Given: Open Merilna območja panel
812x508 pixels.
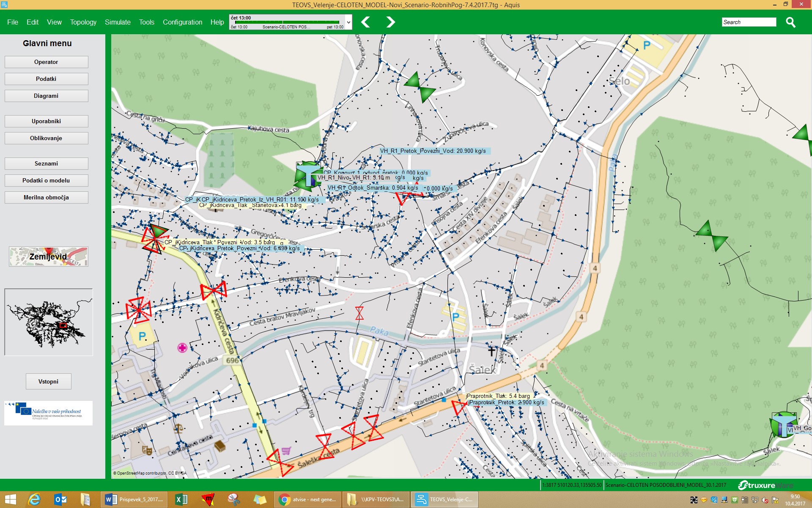Looking at the screenshot, I should (46, 197).
